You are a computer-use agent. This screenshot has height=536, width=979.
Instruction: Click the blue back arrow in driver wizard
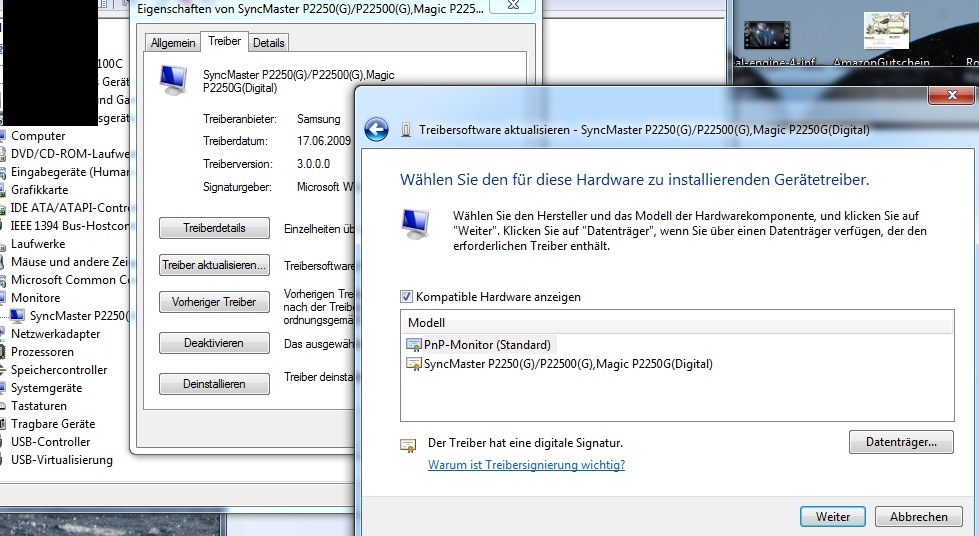click(x=376, y=130)
